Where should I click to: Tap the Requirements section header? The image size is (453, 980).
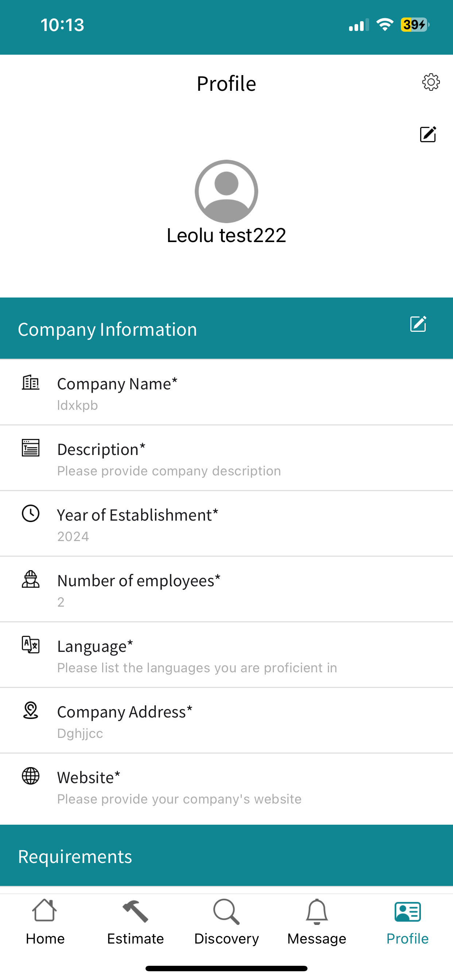click(x=226, y=856)
